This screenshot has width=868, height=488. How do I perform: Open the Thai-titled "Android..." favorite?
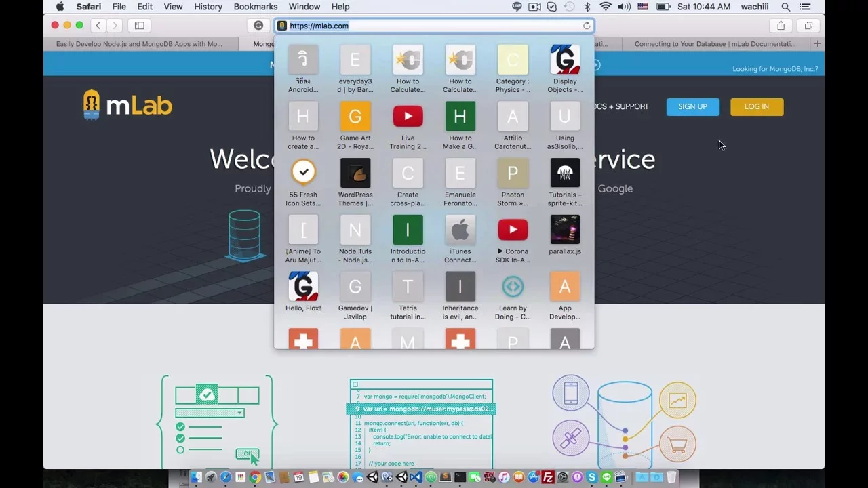(x=303, y=60)
